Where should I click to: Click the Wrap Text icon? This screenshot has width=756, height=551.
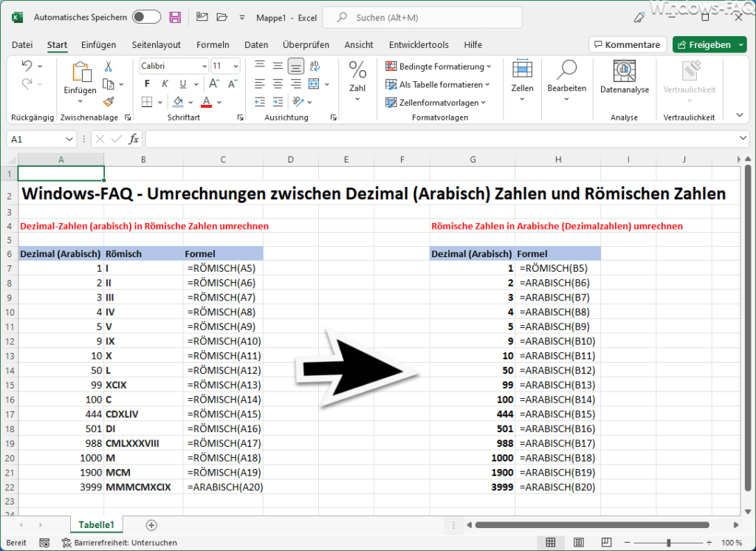(315, 66)
